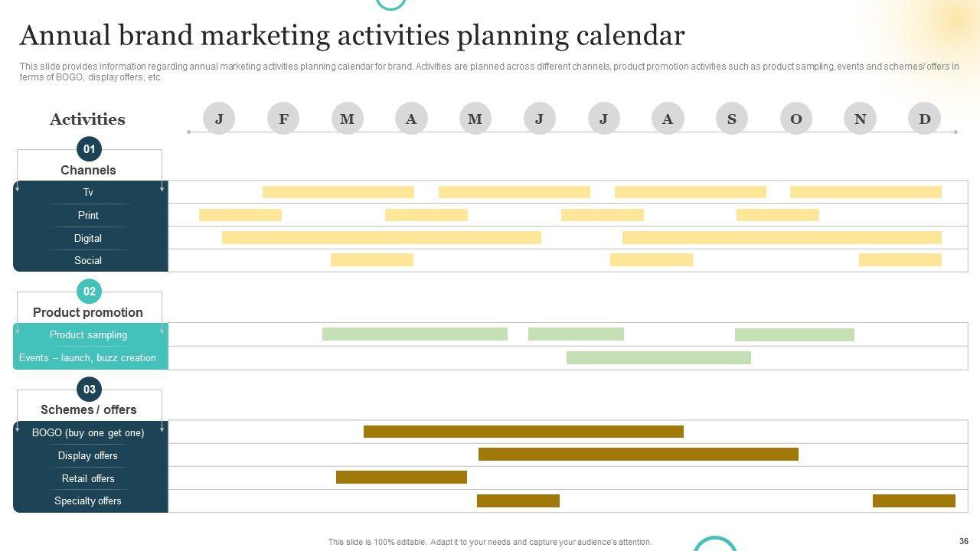Click the 03 Schemes number badge
Image resolution: width=980 pixels, height=551 pixels.
tap(90, 390)
